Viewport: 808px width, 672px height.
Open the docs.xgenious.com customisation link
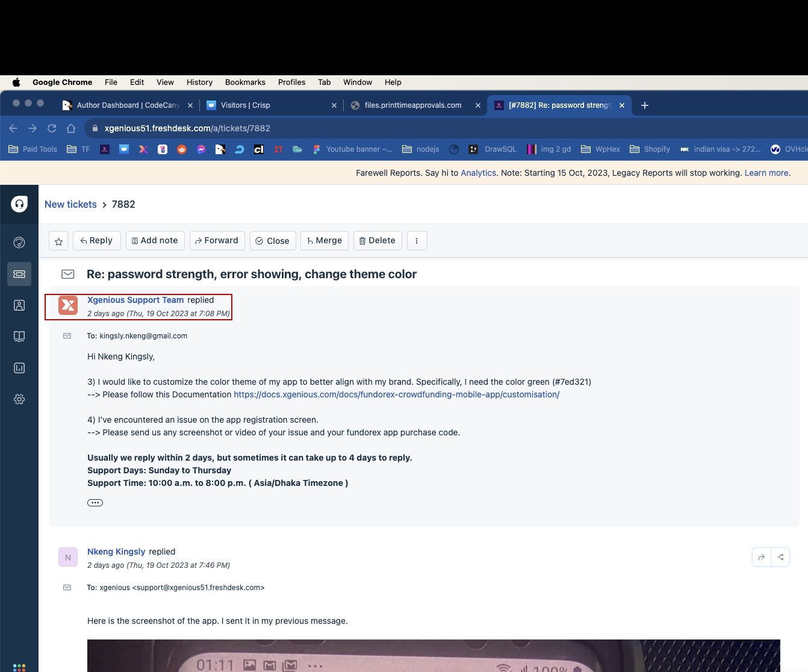coord(396,394)
